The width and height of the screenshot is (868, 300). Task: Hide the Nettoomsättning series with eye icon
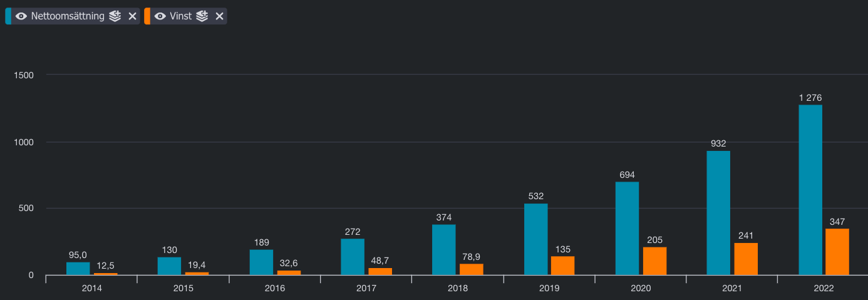[x=21, y=16]
